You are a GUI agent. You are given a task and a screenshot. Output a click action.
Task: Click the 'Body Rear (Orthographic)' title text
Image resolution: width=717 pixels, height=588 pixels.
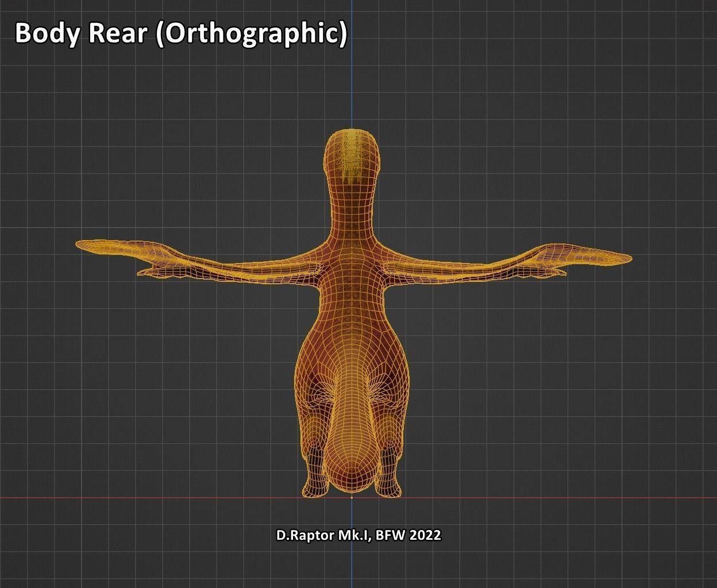pyautogui.click(x=181, y=34)
